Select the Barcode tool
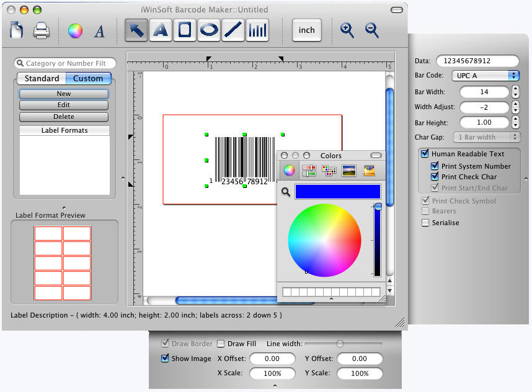Image resolution: width=532 pixels, height=392 pixels. 257,30
